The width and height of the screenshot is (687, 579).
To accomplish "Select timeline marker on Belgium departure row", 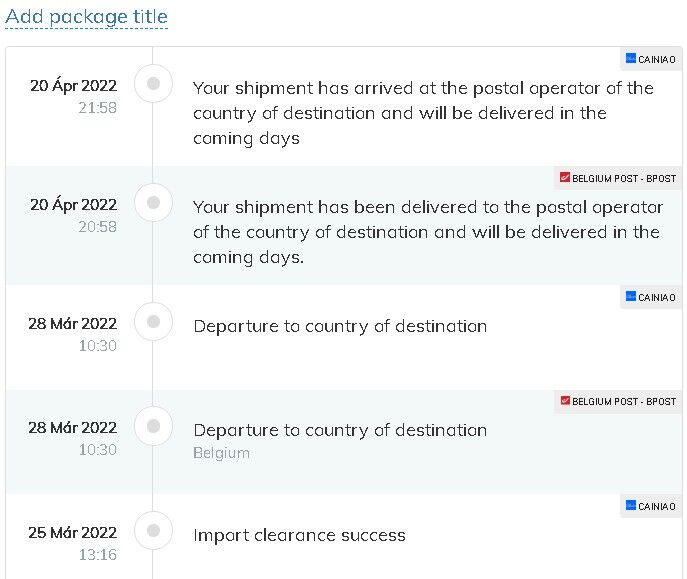I will tap(153, 426).
